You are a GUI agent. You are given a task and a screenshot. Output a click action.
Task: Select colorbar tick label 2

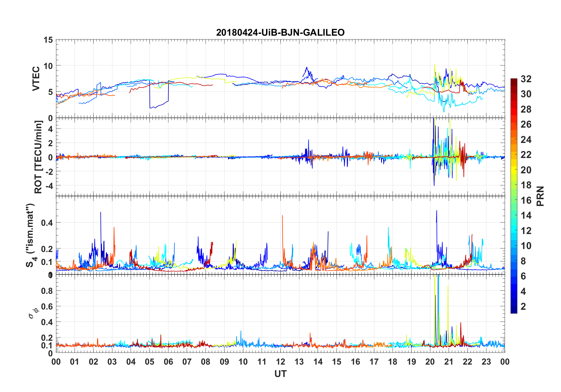523,307
